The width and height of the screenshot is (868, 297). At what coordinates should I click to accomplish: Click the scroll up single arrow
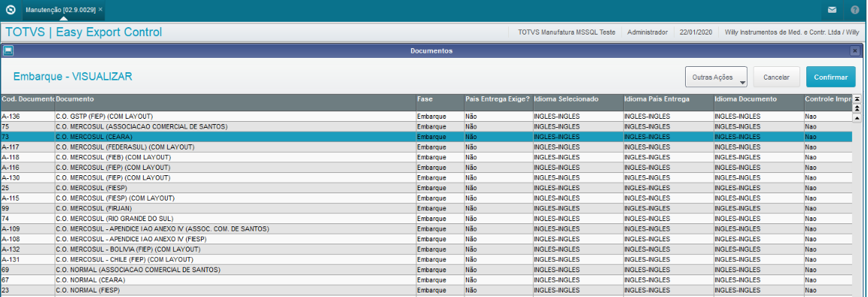857,117
